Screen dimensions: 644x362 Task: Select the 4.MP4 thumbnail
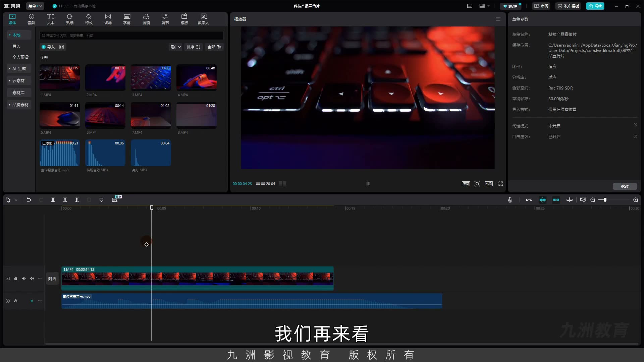[x=197, y=78]
